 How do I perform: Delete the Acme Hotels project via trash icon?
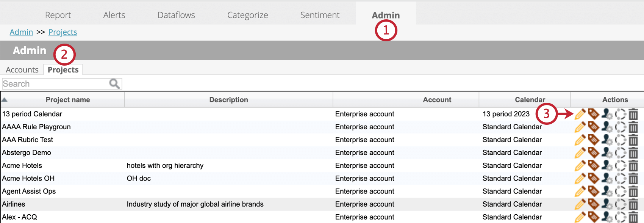(633, 166)
